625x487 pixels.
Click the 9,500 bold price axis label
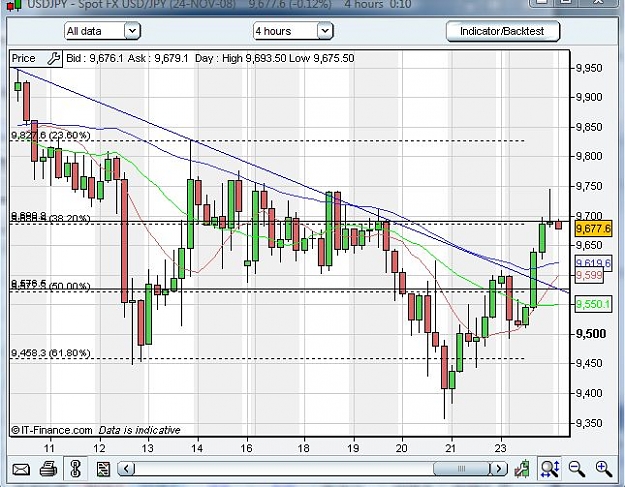(x=592, y=334)
